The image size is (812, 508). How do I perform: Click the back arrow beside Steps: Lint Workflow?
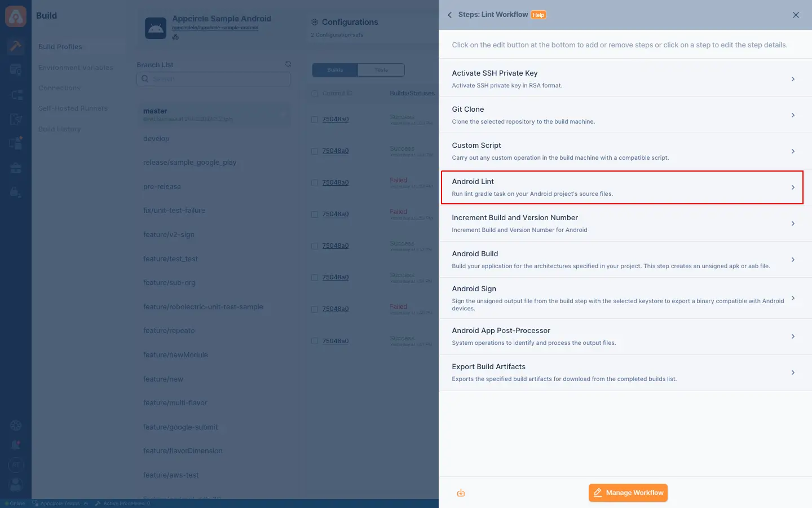(449, 15)
